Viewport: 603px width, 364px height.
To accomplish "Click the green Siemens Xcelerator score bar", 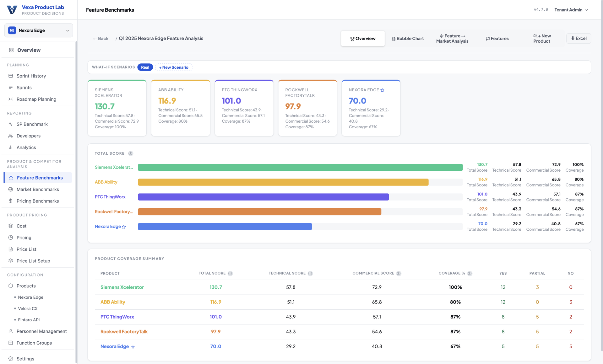I will [x=300, y=167].
